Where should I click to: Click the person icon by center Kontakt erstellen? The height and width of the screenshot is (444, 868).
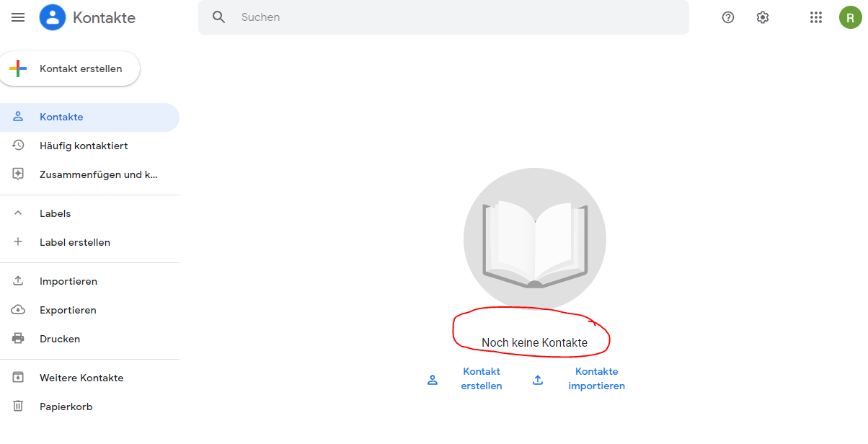pos(433,380)
